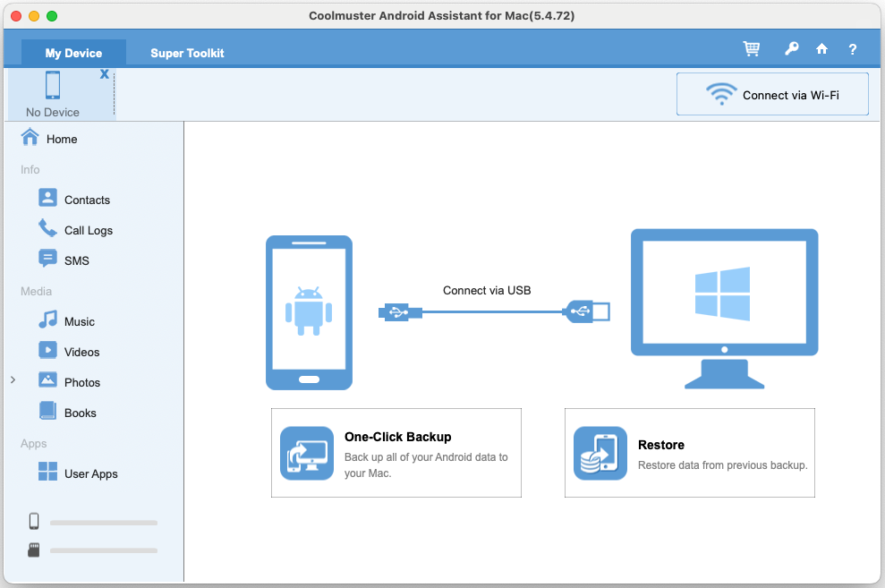
Task: Open the Videos section
Action: tap(80, 351)
